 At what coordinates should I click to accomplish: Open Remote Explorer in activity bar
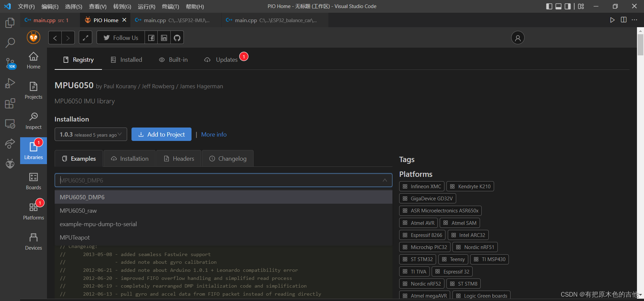coord(10,124)
